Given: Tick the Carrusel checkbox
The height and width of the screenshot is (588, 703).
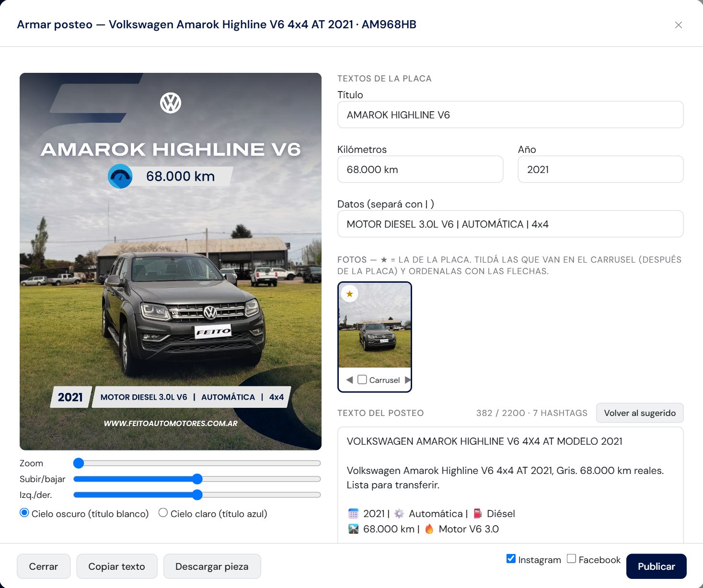Looking at the screenshot, I should tap(362, 380).
